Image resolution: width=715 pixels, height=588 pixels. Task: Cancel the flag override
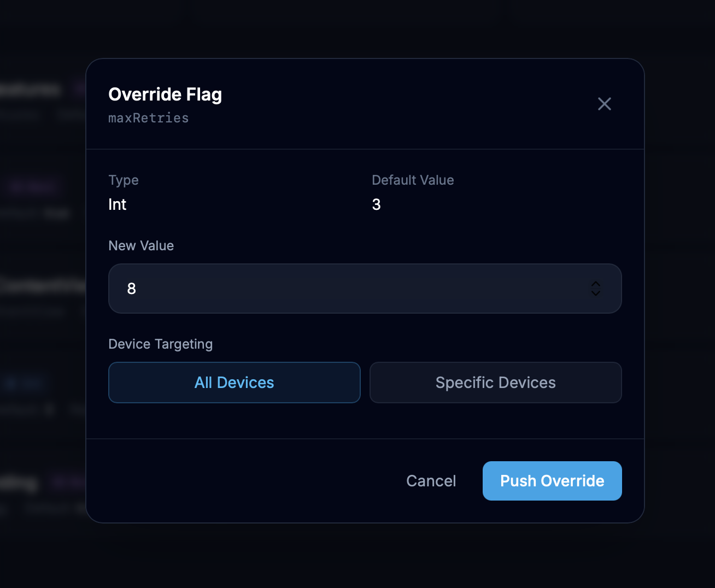point(431,481)
